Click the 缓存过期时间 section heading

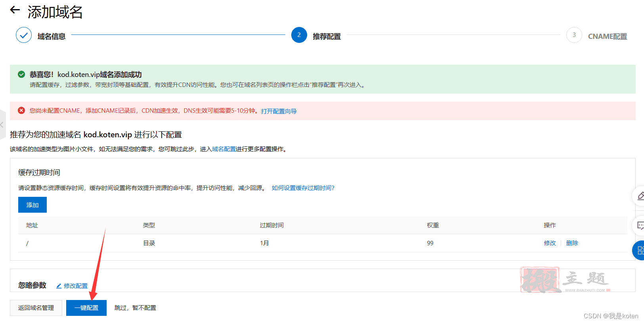39,173
